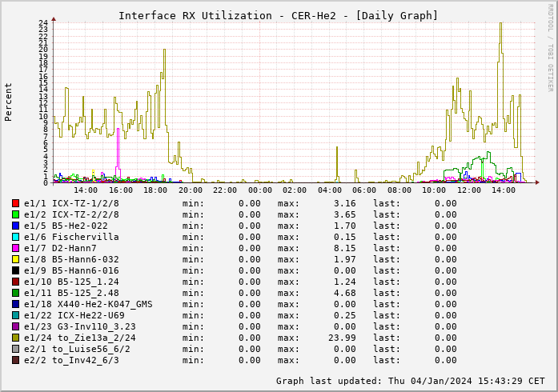Click the Interface RX Utilization graph title
Viewport: 558px width, 392px height.
278,15
